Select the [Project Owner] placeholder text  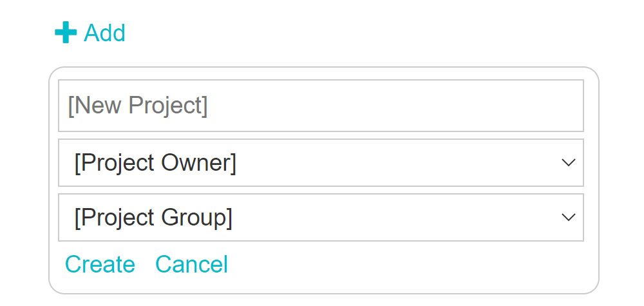155,163
